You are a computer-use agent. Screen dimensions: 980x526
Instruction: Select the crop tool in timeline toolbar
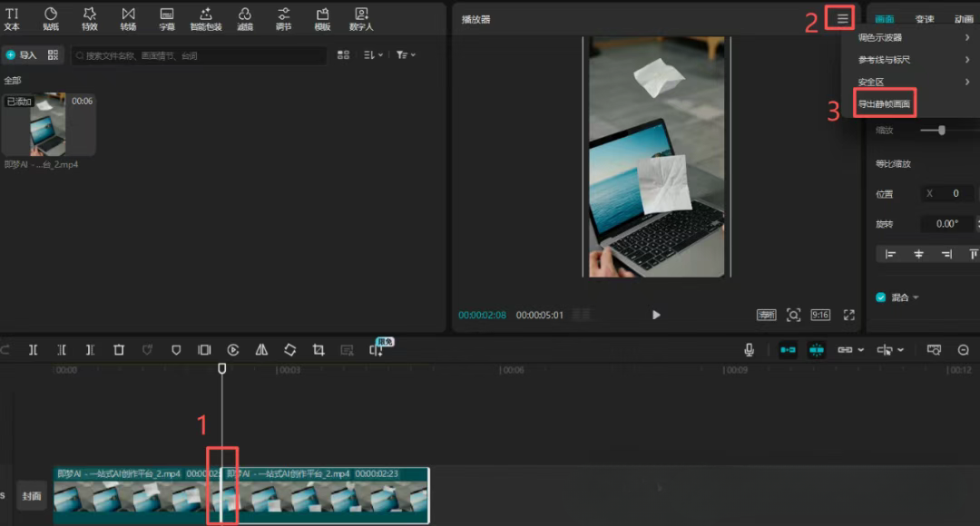pyautogui.click(x=318, y=349)
